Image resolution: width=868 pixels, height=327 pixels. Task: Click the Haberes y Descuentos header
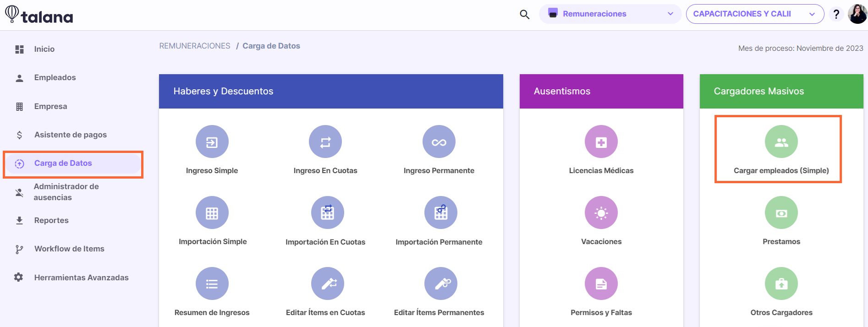pyautogui.click(x=331, y=91)
